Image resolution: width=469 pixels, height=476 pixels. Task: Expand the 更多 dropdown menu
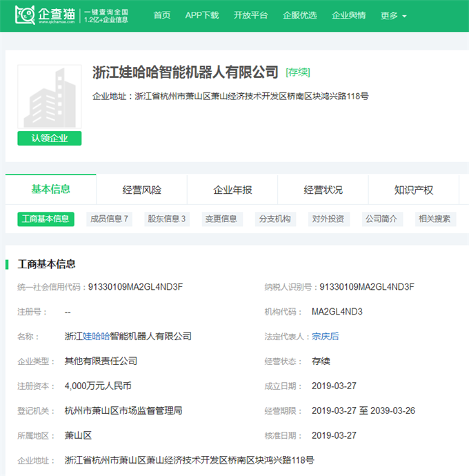point(393,15)
